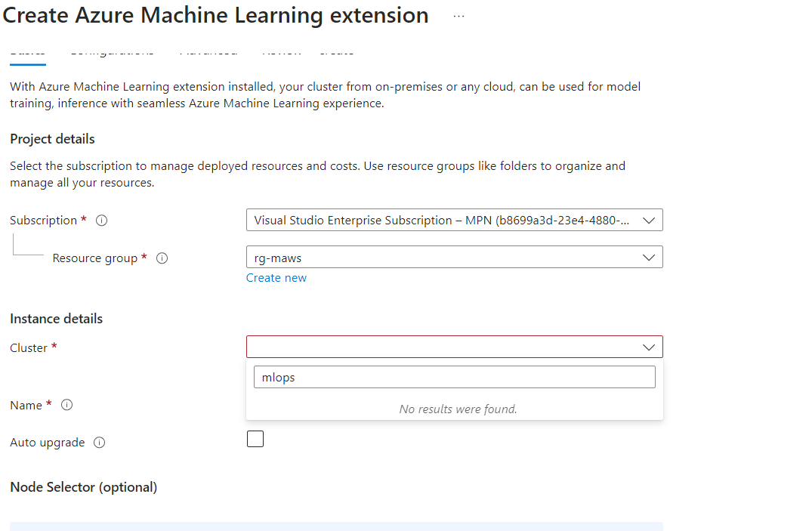Screen dimensions: 812x531
Task: Click the Resource group info icon
Action: 162,258
